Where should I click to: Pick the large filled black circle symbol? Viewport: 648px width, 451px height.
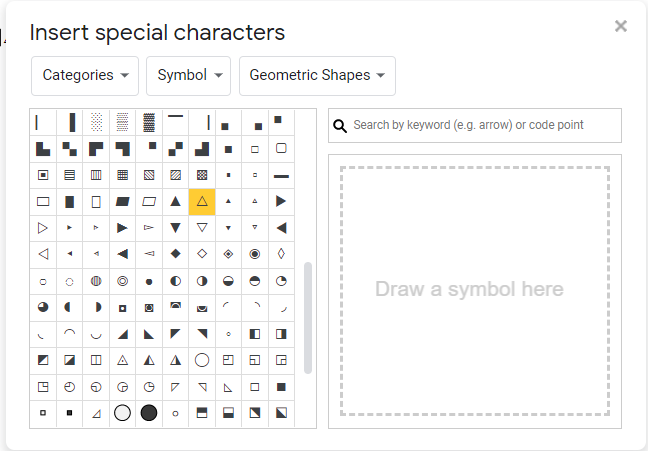[149, 413]
